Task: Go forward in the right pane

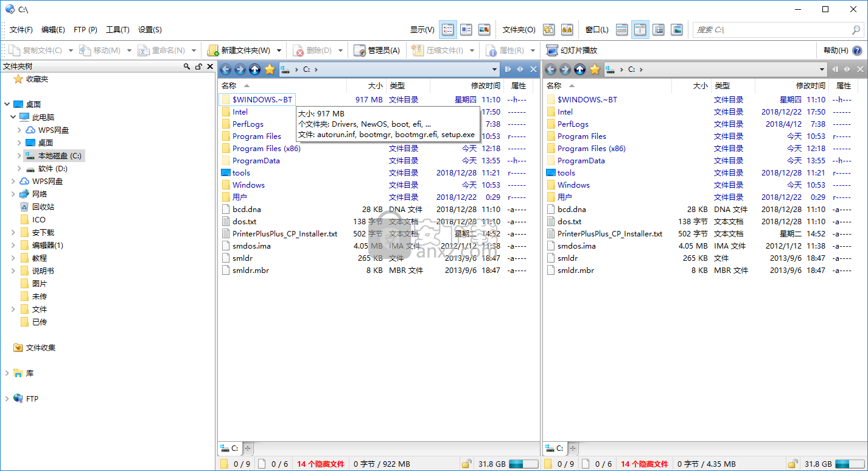Action: [565, 69]
